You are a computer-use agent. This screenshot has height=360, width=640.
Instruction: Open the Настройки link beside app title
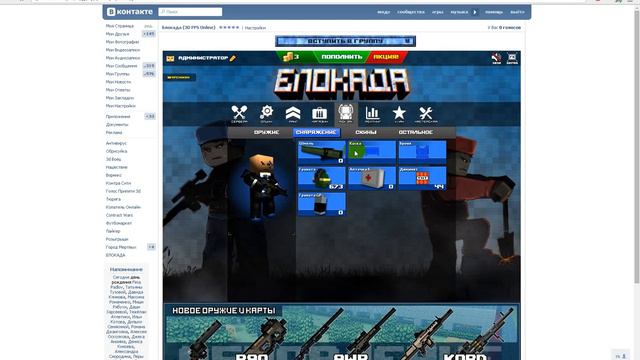coord(255,28)
